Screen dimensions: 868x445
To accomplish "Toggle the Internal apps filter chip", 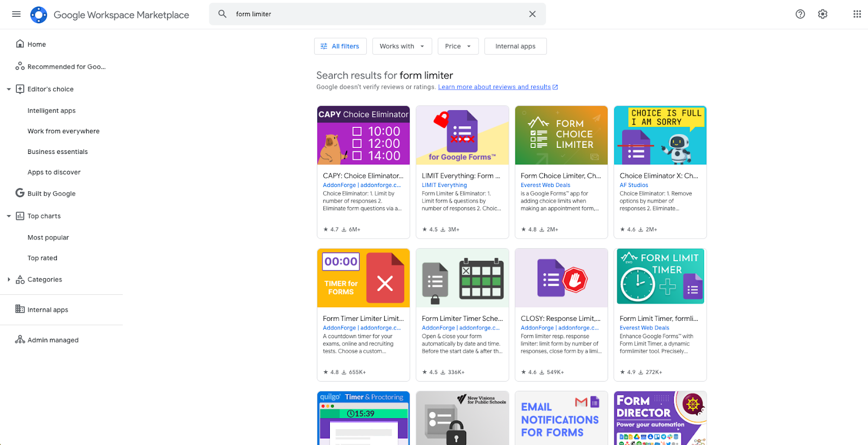I will [x=515, y=46].
